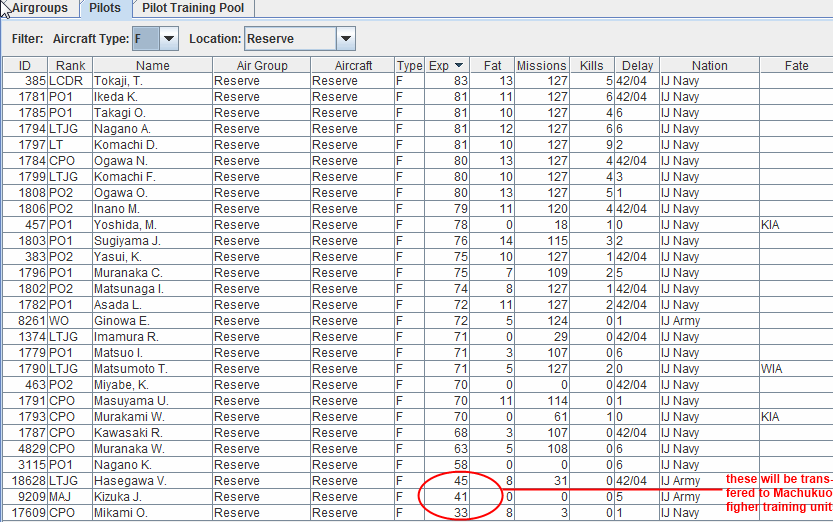Select pilot Mikami O.
Screen dimensions: 833x522
coord(152,512)
